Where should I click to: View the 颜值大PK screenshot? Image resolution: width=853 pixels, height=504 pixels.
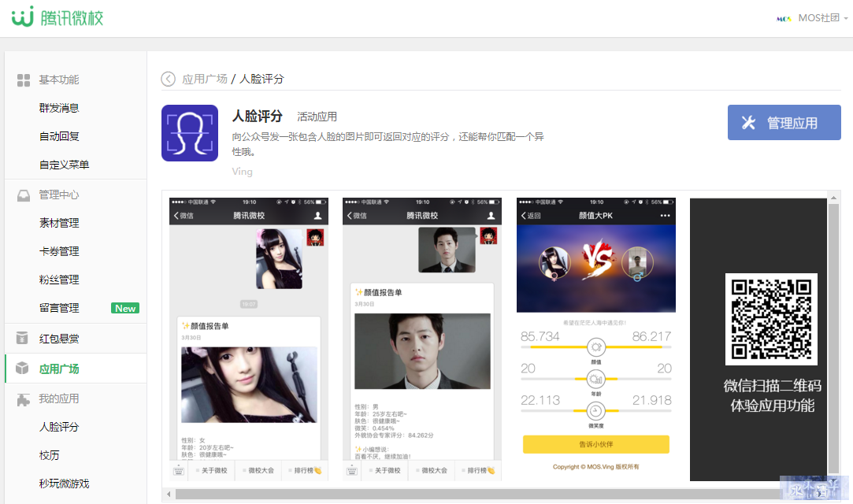click(x=596, y=339)
